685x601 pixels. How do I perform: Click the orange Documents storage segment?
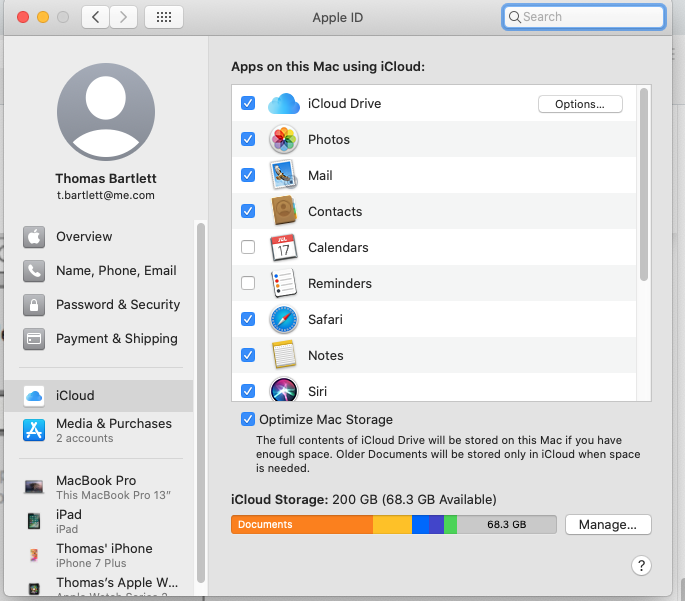302,525
